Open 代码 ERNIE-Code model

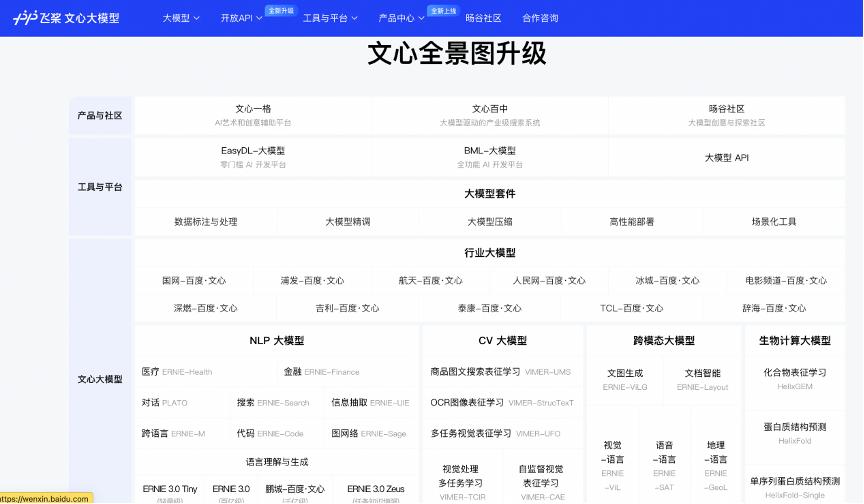coord(270,433)
